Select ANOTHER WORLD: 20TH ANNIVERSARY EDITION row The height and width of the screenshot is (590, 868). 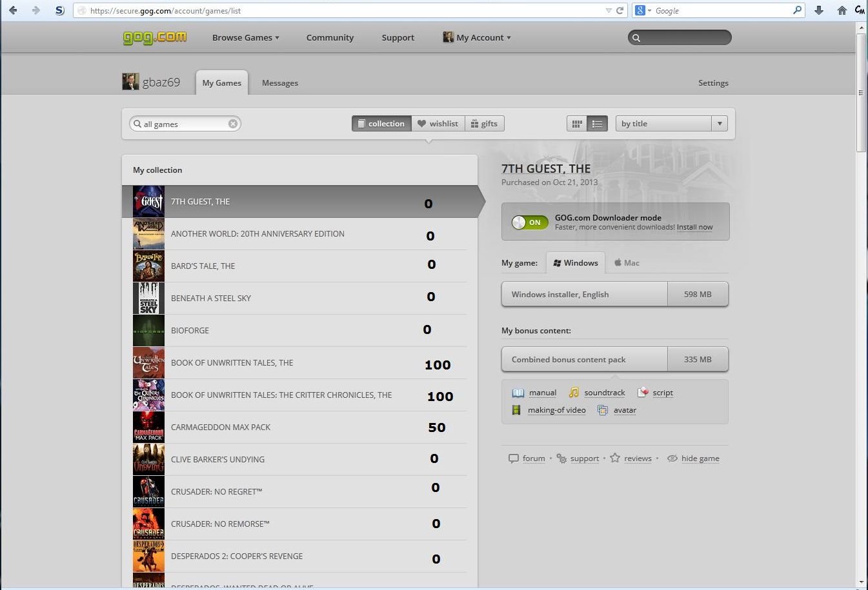299,234
